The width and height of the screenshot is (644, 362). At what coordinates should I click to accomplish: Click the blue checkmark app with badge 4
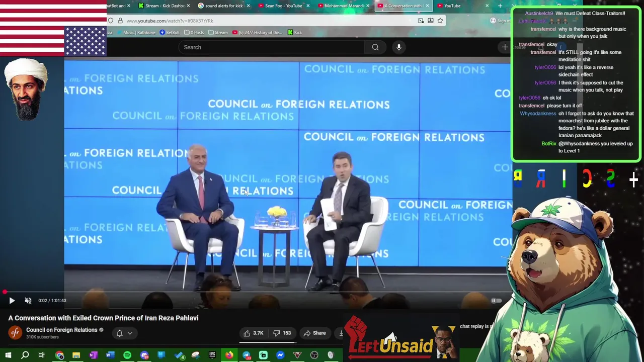click(x=179, y=355)
